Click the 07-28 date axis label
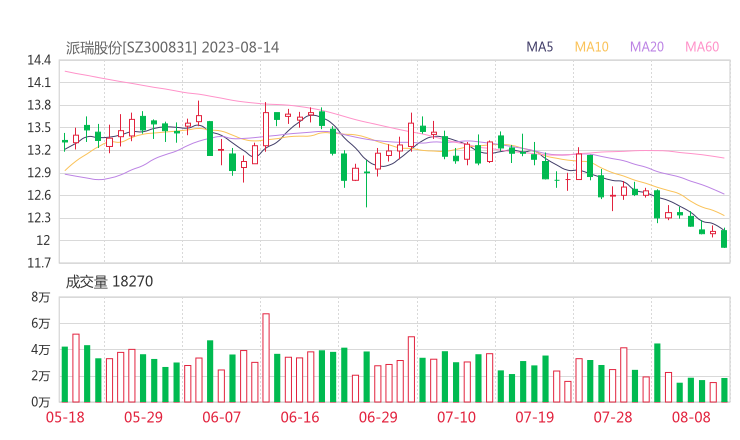The image size is (740, 440). [613, 417]
